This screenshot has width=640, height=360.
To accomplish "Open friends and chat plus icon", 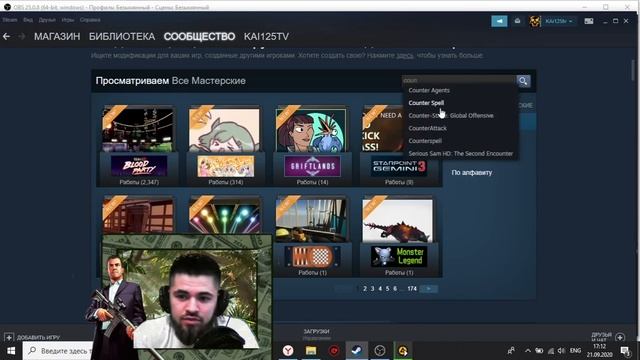I will click(x=620, y=337).
